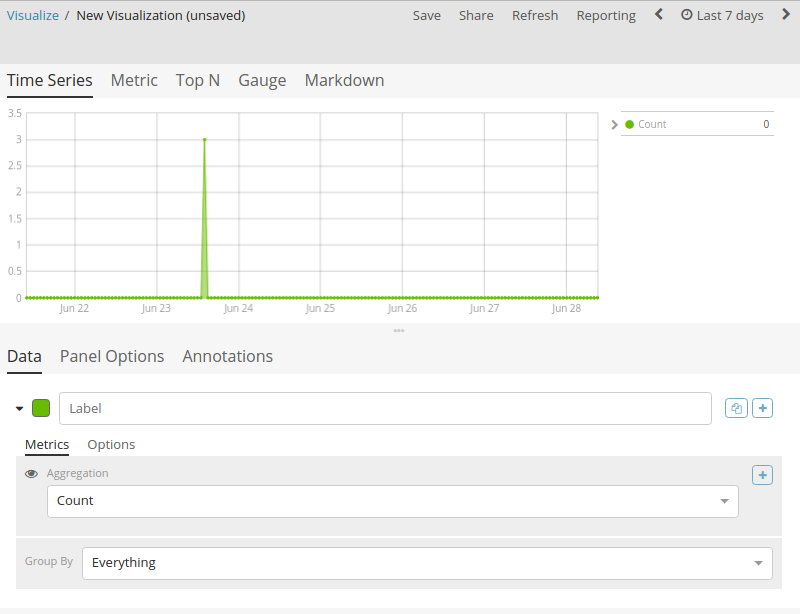Grab the panel resize handle dots
Screen dimensions: 800x614
tap(399, 331)
